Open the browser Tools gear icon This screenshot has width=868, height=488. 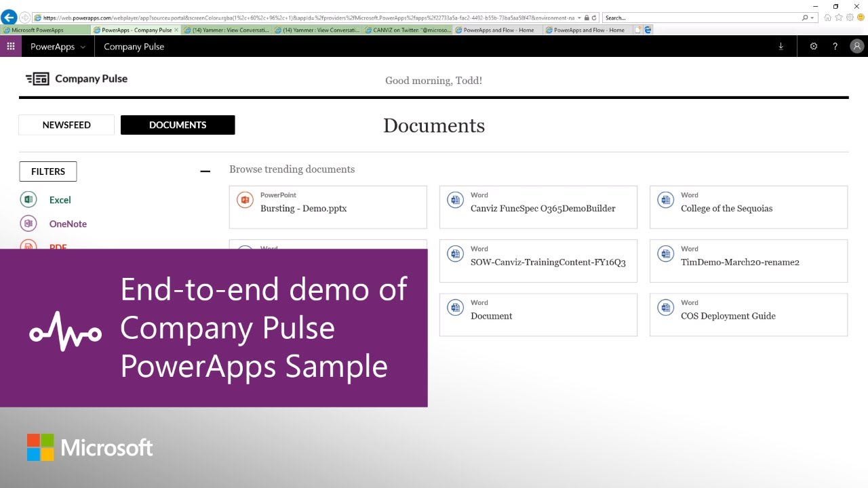(x=850, y=18)
